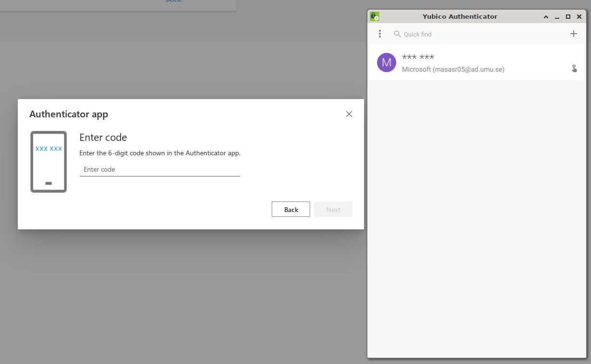Close the Authenticator app dialog with X
Screen dimensions: 591x364
[349, 114]
